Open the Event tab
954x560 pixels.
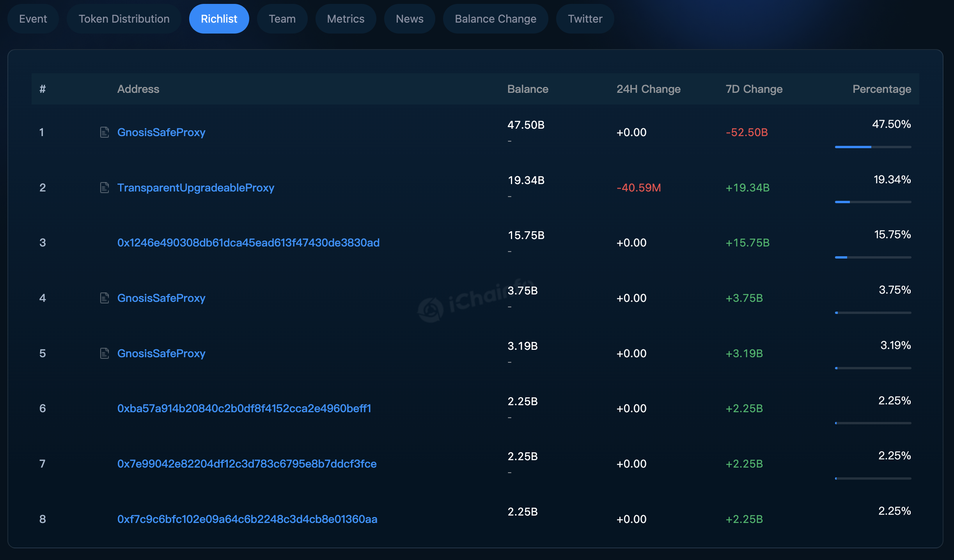pyautogui.click(x=33, y=19)
